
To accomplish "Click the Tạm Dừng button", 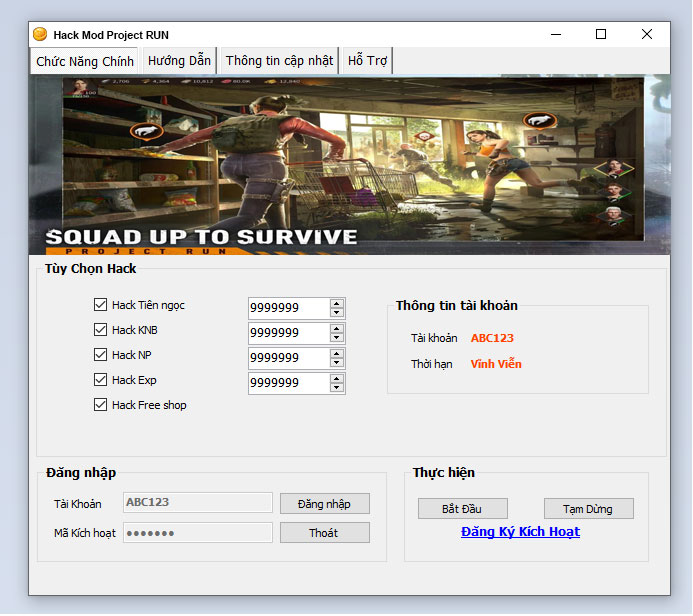I will click(x=589, y=509).
